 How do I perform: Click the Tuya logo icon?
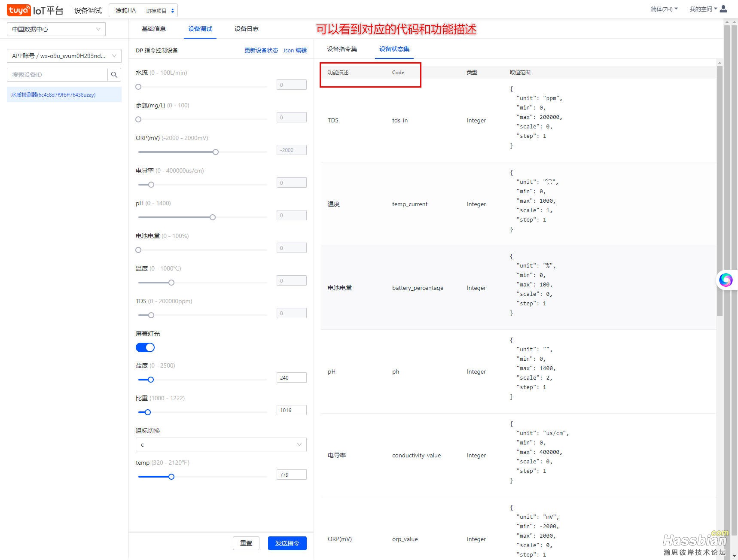pyautogui.click(x=18, y=10)
